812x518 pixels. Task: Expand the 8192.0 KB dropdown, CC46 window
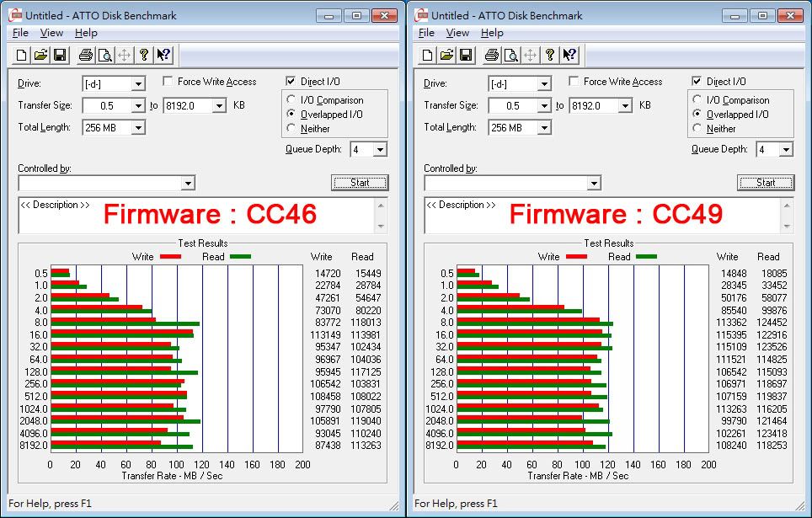220,106
